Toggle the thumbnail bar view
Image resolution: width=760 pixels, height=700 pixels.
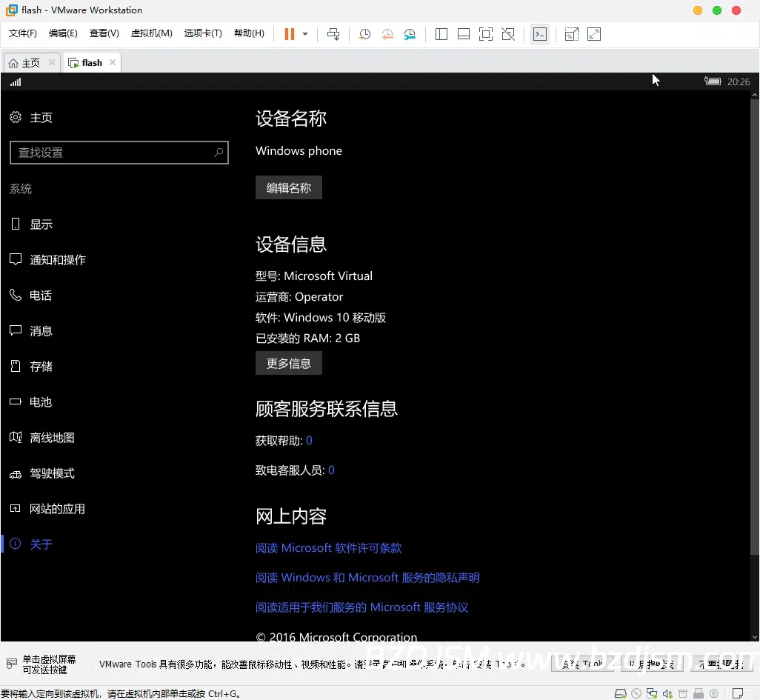464,34
